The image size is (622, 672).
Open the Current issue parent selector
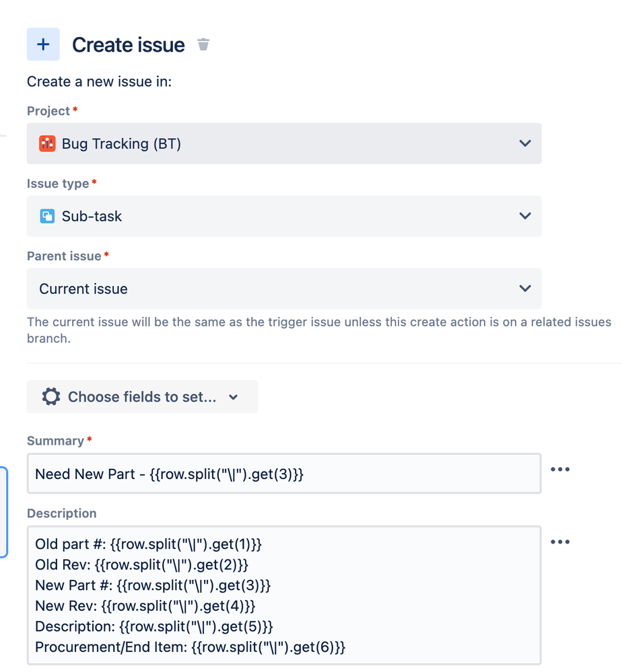pyautogui.click(x=284, y=289)
